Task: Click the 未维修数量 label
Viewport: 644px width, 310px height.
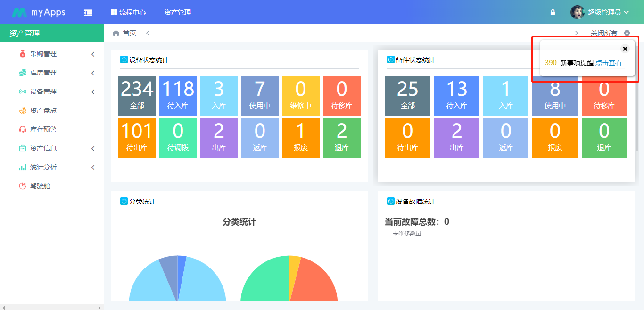Action: (407, 234)
